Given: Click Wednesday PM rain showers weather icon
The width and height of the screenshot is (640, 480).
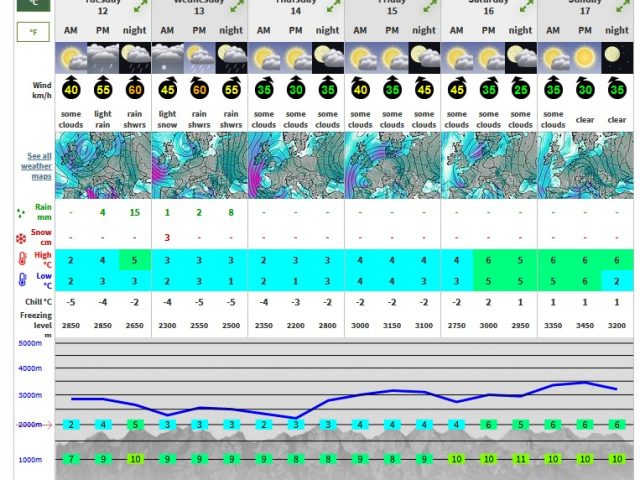Looking at the screenshot, I should coord(199,58).
